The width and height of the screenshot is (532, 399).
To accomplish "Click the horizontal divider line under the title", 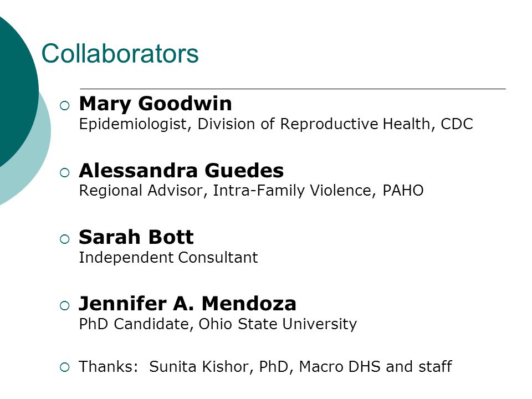I will pos(293,89).
